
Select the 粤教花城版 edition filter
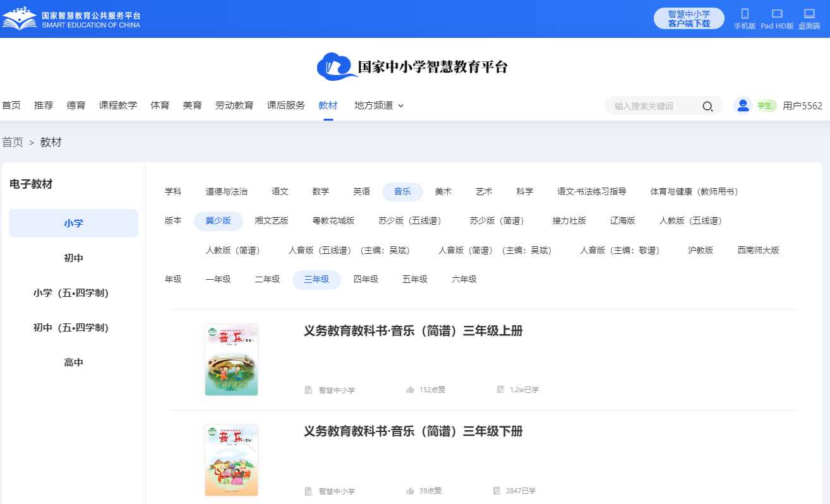[334, 221]
